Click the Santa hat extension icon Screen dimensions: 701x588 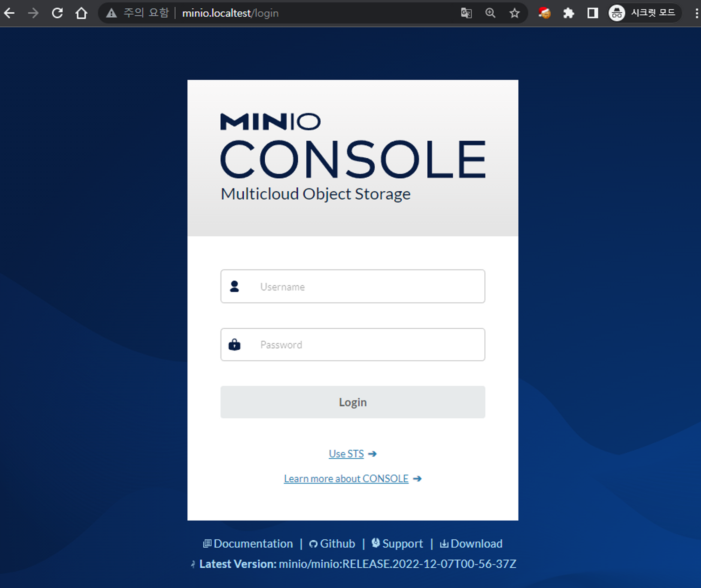click(544, 13)
